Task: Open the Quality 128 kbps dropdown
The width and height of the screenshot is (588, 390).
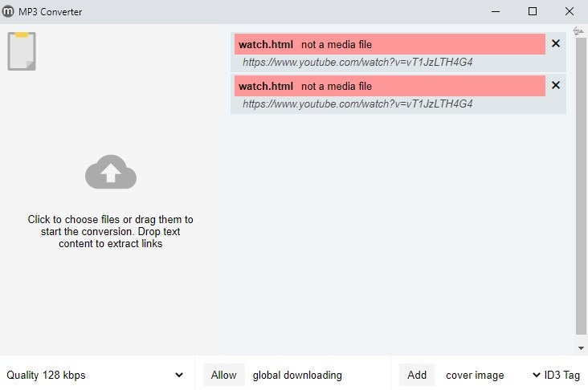Action: pyautogui.click(x=95, y=375)
